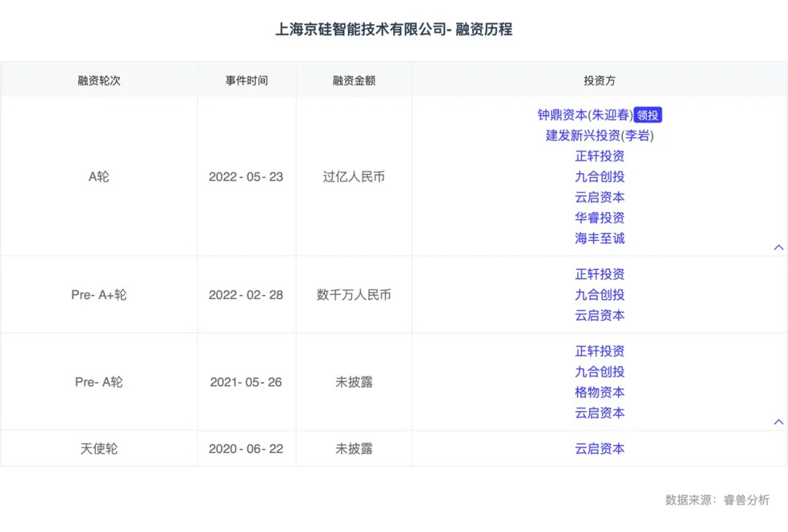Click 未披露 in the 天使轮 row
The width and height of the screenshot is (788, 532).
pyautogui.click(x=354, y=449)
